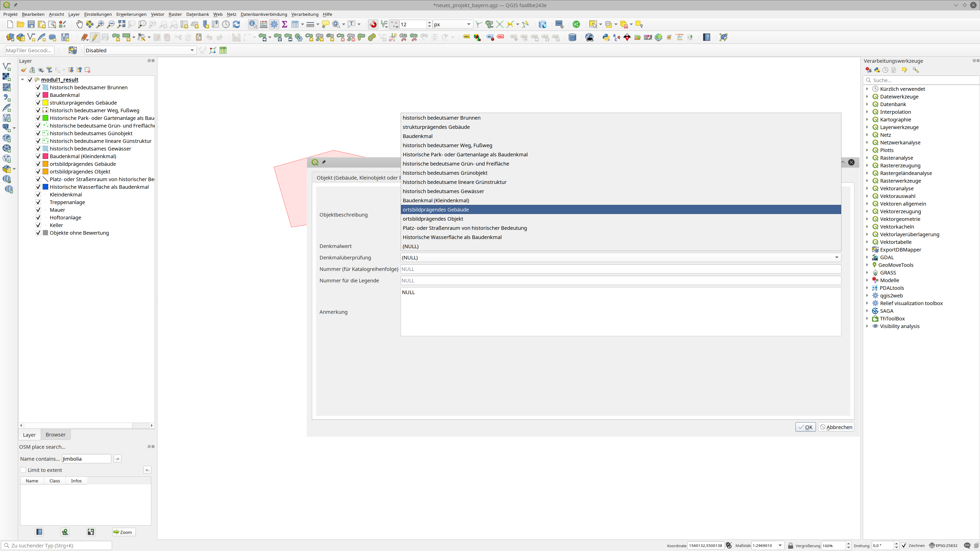
Task: Click the Toggle Editing pencil icon
Action: click(95, 37)
